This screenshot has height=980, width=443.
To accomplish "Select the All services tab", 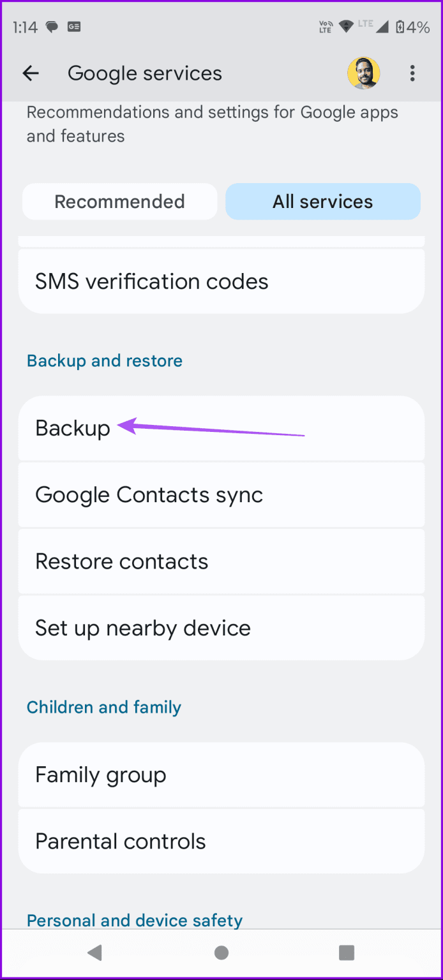I will [x=322, y=201].
